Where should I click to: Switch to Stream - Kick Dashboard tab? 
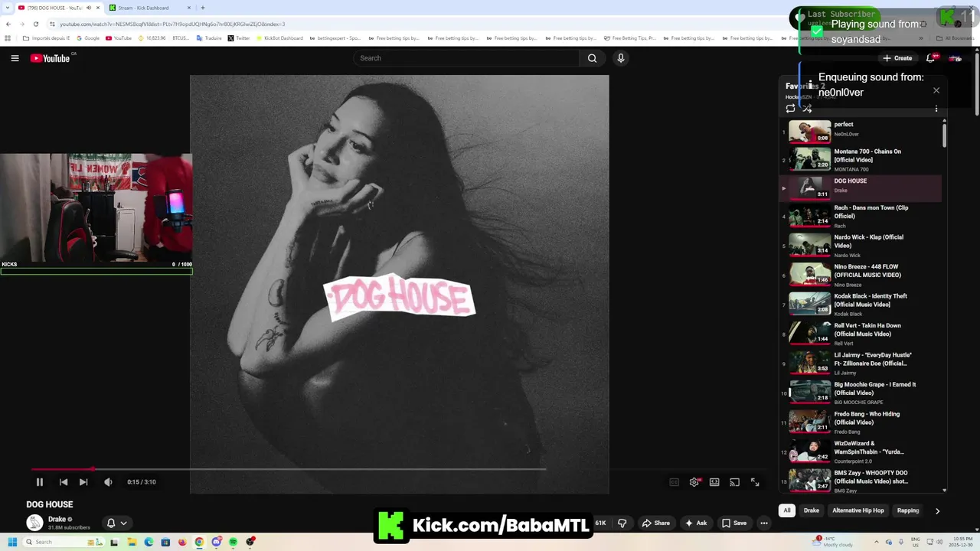[x=149, y=8]
